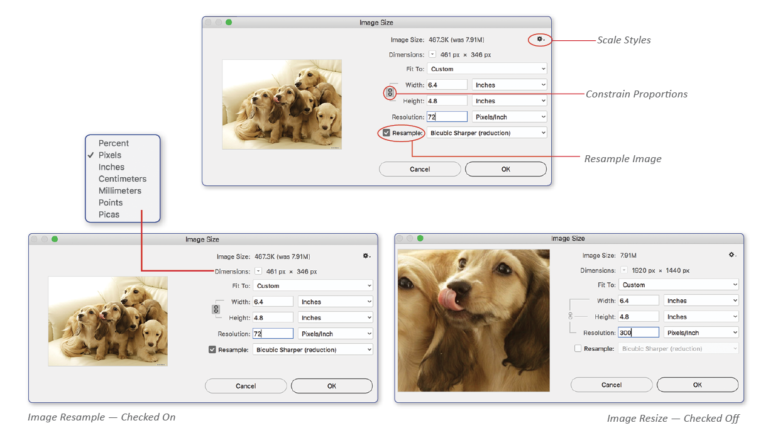Choose Millimeters from units menu
Viewport: 768px width, 445px height.
[122, 190]
